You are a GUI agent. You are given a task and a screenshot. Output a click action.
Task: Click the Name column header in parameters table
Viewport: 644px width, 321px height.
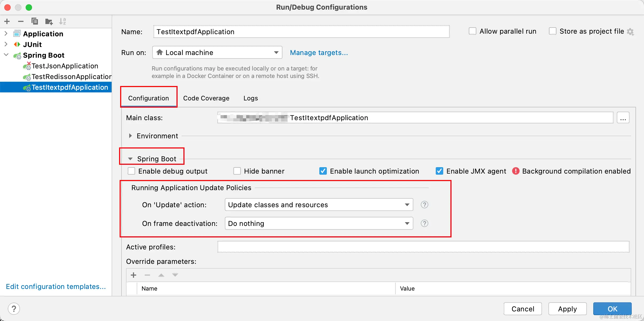point(266,288)
